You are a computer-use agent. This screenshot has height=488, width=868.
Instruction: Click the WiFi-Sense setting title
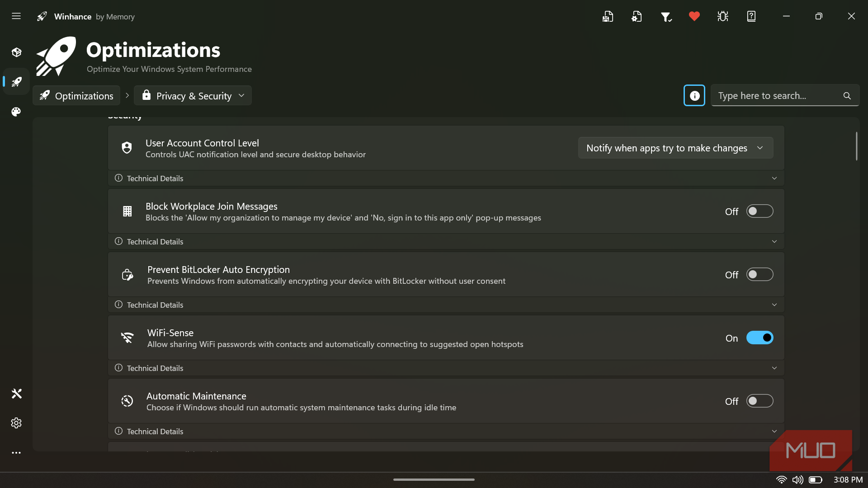click(x=170, y=333)
